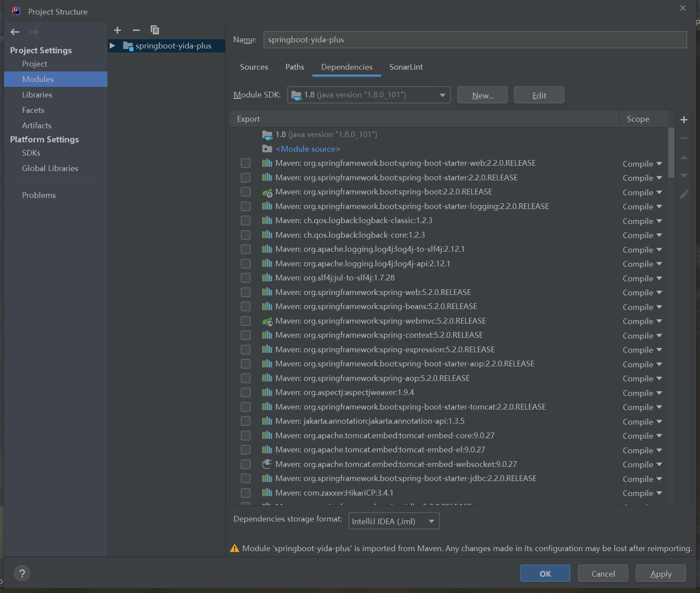Click the forward navigation arrow
The image size is (700, 593).
(34, 32)
